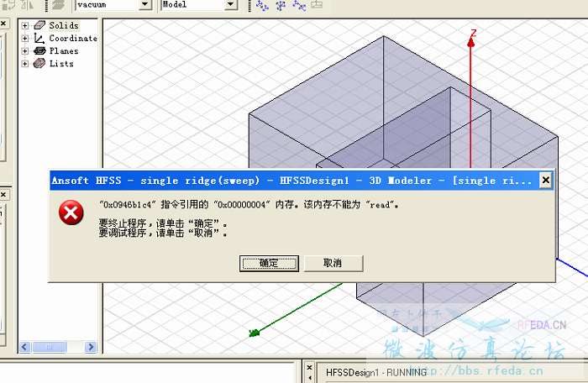Click the model tree scrollbar left arrow
Screen dimensions: 588x383
[24, 347]
